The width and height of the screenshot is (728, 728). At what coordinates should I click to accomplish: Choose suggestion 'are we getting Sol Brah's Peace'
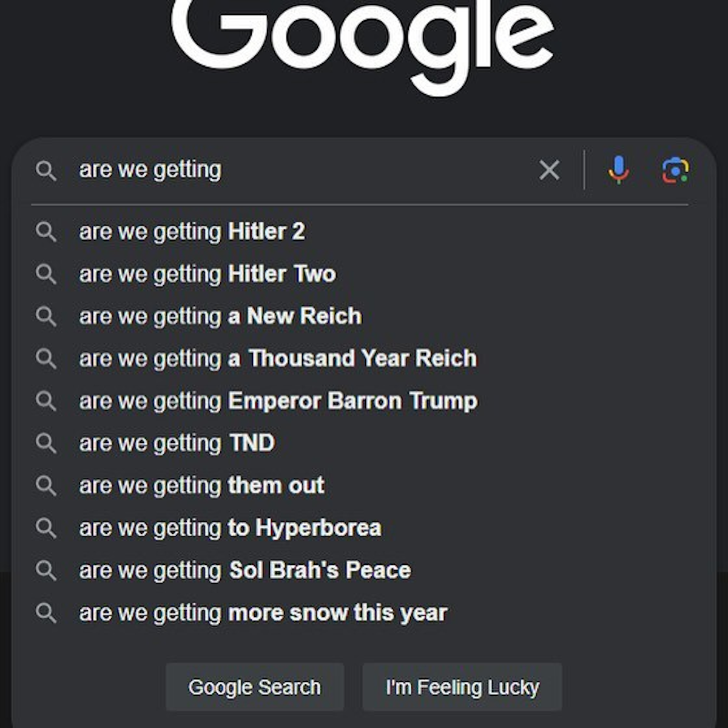(244, 570)
